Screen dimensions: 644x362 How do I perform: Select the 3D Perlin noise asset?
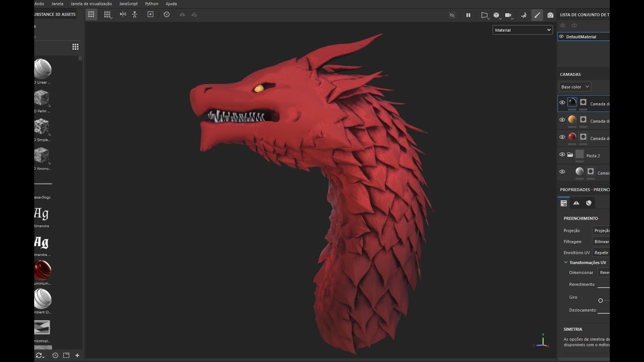42,98
